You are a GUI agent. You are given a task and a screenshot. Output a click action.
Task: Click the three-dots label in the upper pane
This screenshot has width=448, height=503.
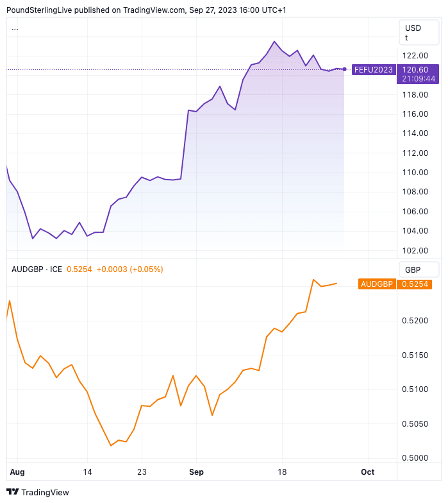[x=15, y=28]
